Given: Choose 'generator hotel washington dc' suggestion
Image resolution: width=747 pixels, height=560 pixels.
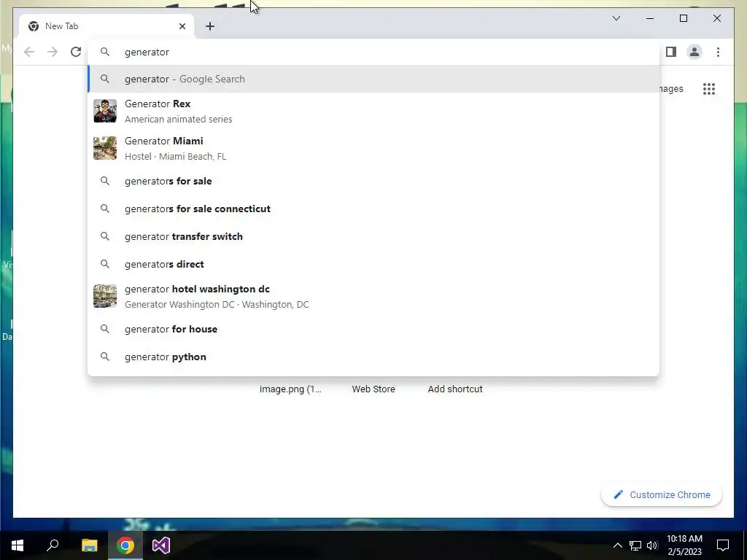Looking at the screenshot, I should click(374, 297).
